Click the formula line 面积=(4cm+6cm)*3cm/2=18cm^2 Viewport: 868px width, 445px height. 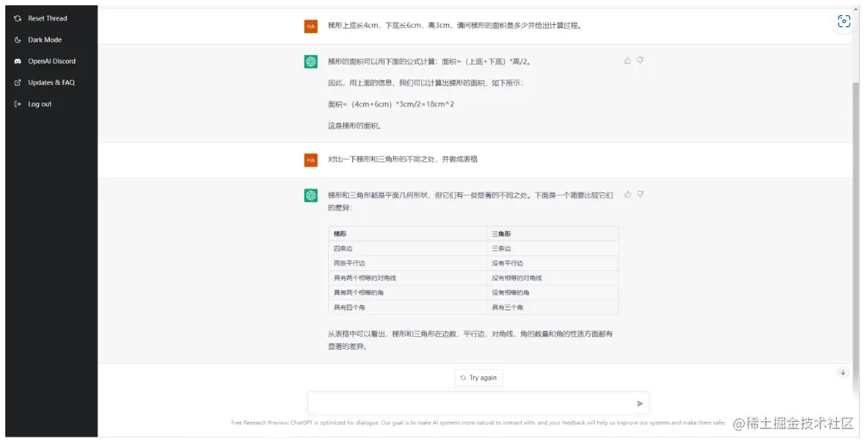click(391, 104)
